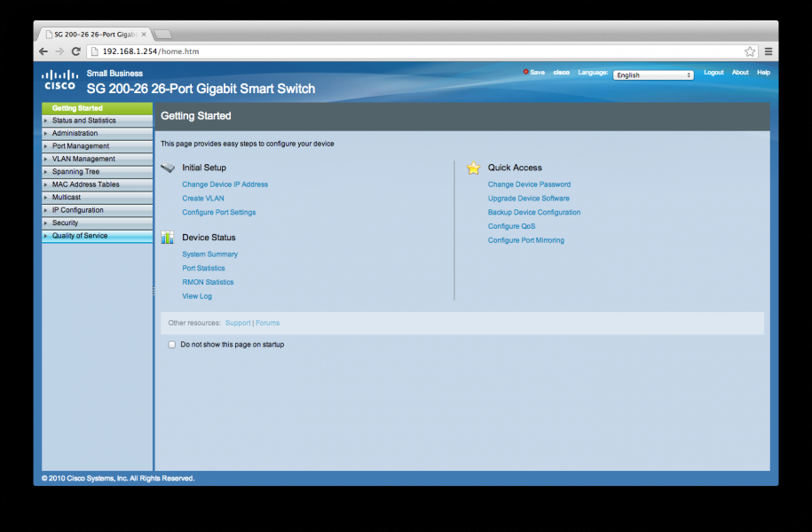The width and height of the screenshot is (812, 532).
Task: Switch to the SG 200-26 browser tab
Action: [93, 34]
